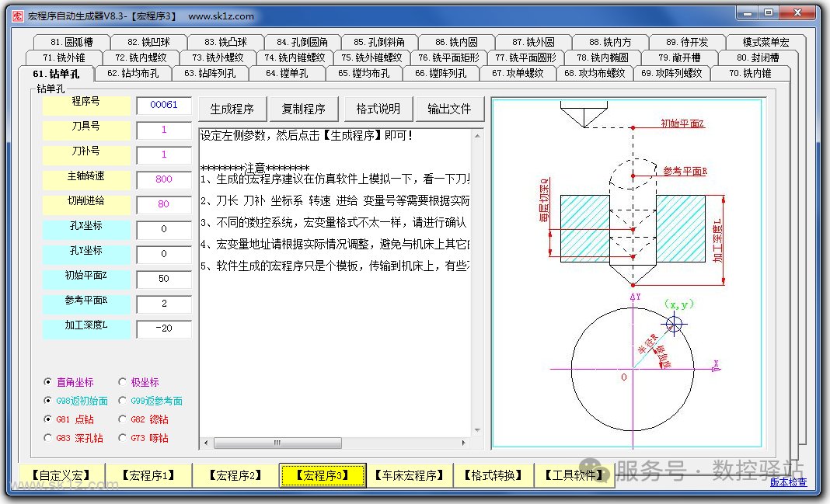The width and height of the screenshot is (830, 504).
Task: Switch to tab 79. 敞开槽
Action: (x=680, y=57)
